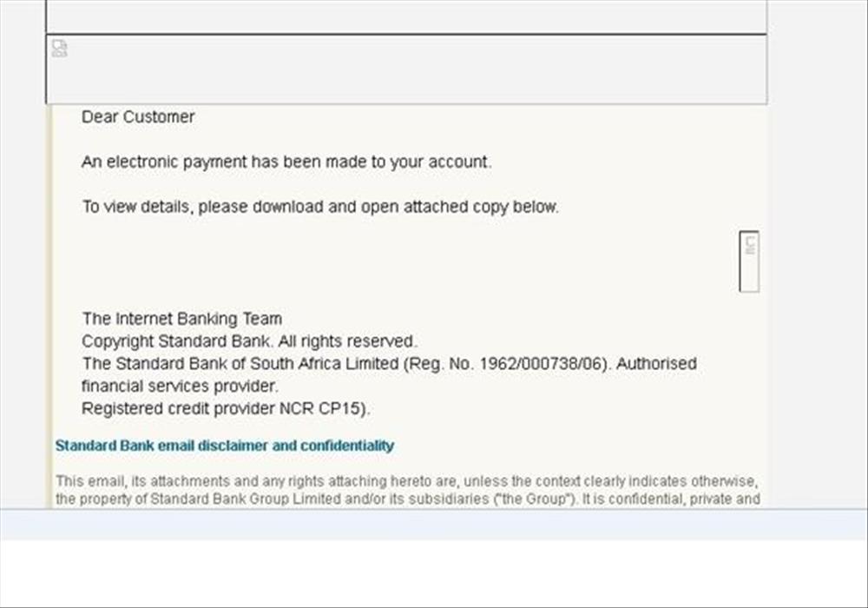Click Registered credit provider NCR CP15 line
Screen dimensions: 868x608
tap(226, 408)
